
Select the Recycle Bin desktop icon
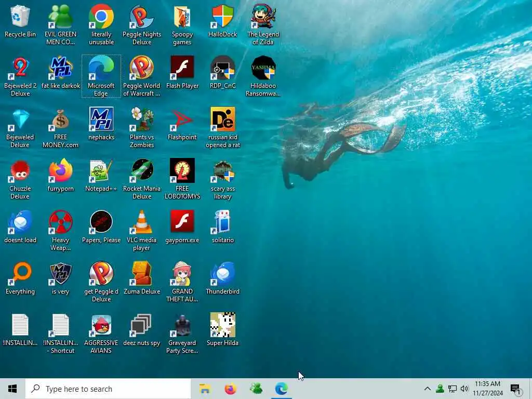pos(20,21)
